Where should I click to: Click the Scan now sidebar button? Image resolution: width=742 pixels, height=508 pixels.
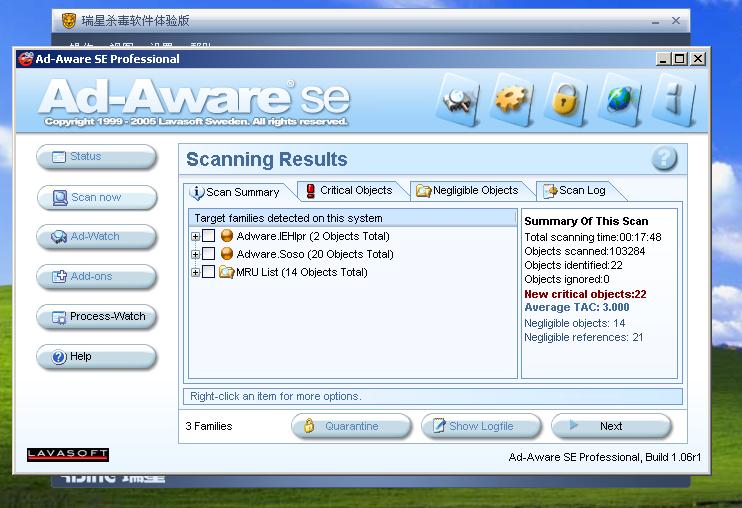coord(96,197)
